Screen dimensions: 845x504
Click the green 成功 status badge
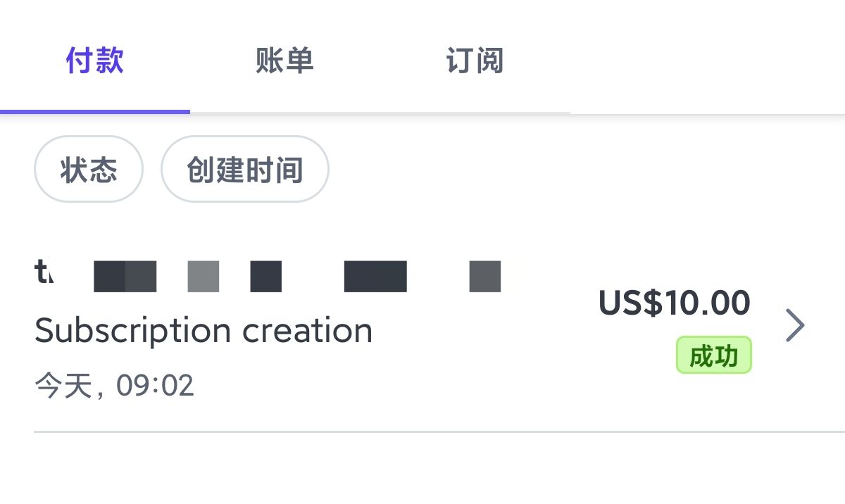tap(713, 355)
